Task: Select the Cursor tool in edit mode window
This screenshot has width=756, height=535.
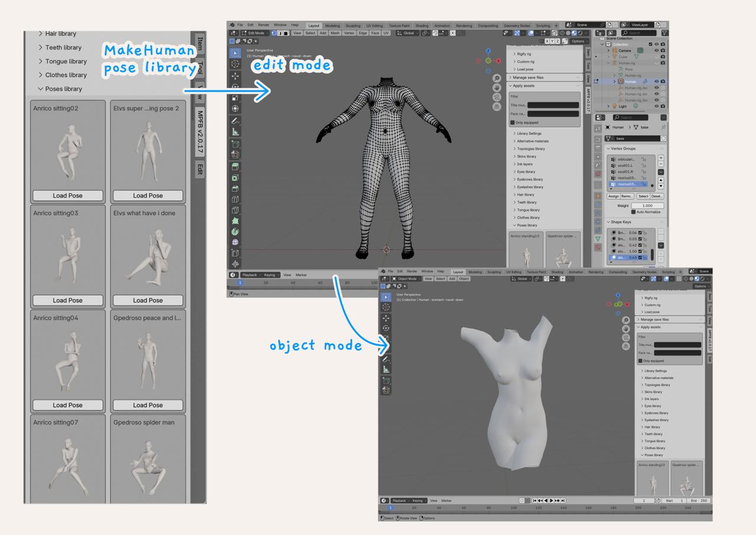Action: tap(236, 64)
